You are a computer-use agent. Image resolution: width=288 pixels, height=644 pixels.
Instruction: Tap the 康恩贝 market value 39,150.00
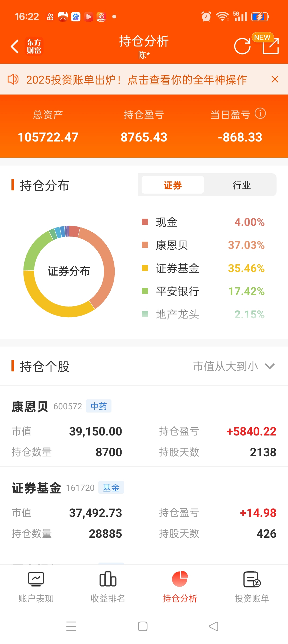pos(95,431)
